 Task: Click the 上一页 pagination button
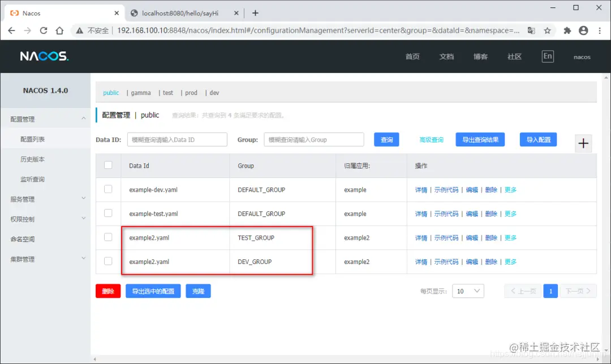tap(523, 291)
